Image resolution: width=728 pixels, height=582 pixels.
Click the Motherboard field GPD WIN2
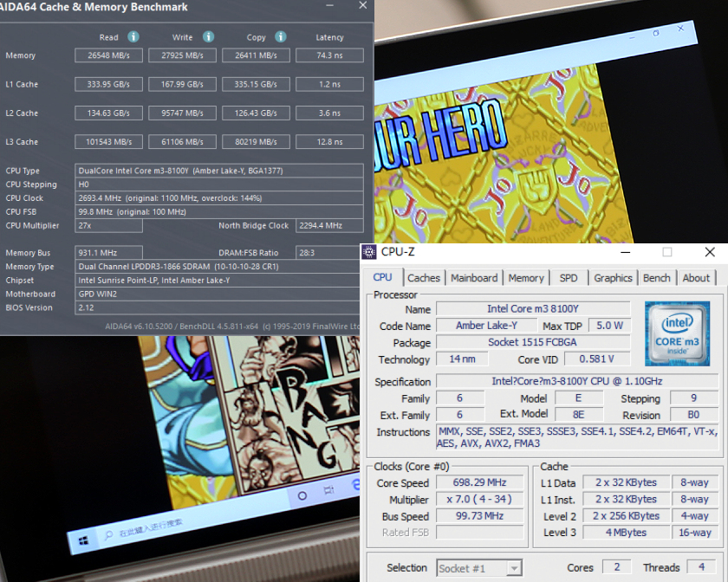coord(219,294)
